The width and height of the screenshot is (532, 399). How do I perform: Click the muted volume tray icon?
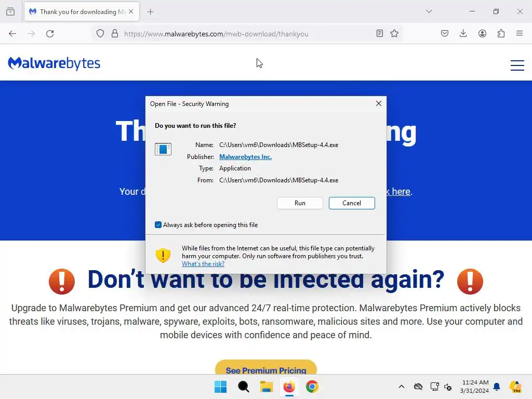click(x=448, y=387)
